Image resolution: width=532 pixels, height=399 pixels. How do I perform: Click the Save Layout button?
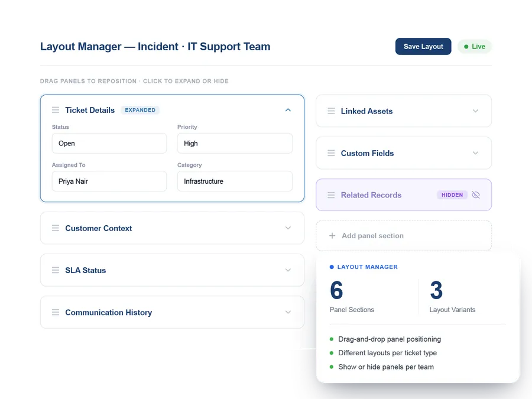[423, 47]
